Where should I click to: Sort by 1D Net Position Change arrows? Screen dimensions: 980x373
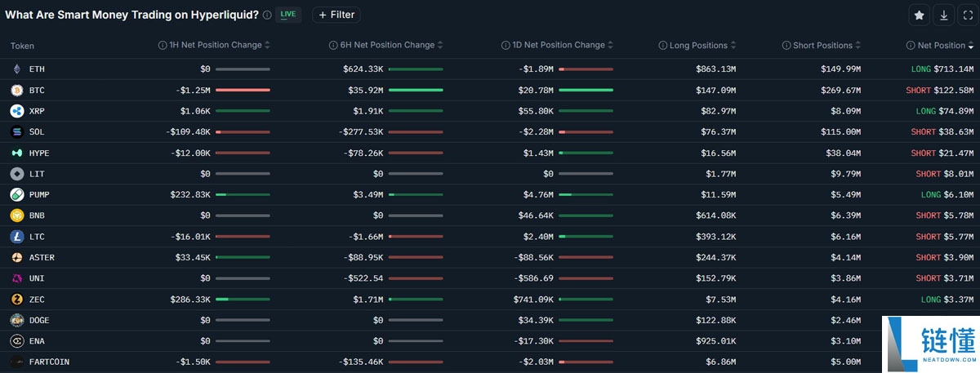(610, 46)
